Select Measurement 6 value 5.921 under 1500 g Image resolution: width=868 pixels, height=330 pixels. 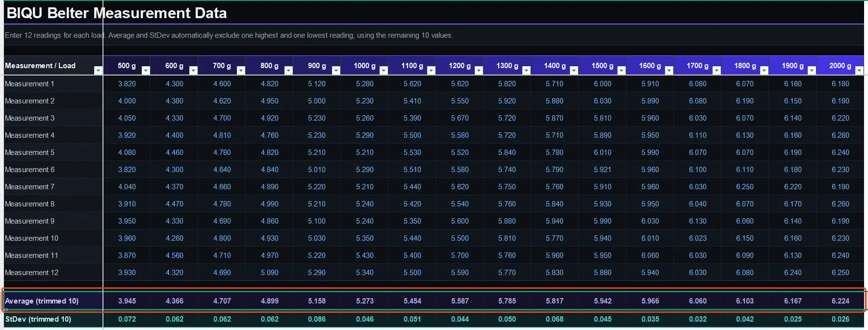pos(602,170)
